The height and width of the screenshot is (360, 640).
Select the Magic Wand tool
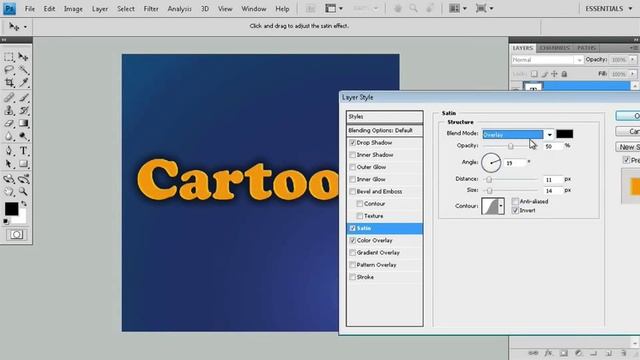coord(23,70)
